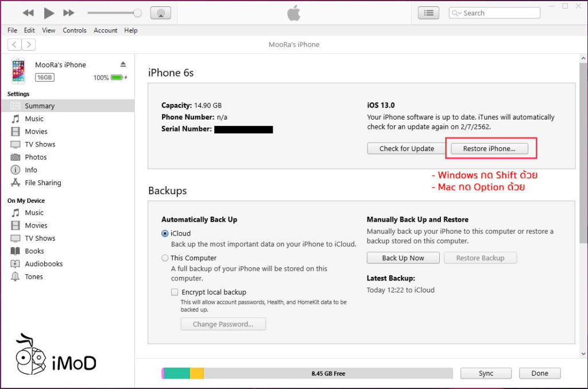The width and height of the screenshot is (588, 389).
Task: Click the Sync button
Action: tap(486, 373)
